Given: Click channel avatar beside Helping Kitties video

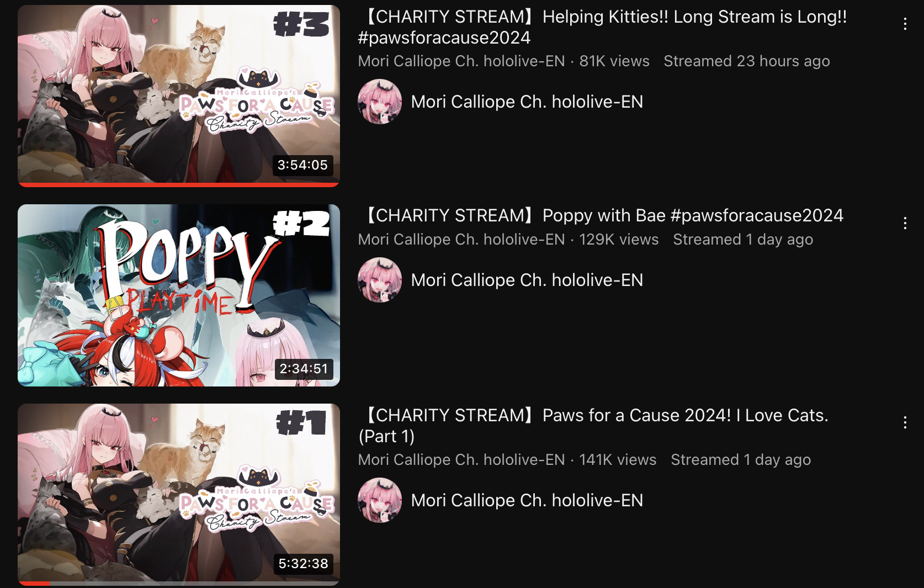Looking at the screenshot, I should point(380,102).
